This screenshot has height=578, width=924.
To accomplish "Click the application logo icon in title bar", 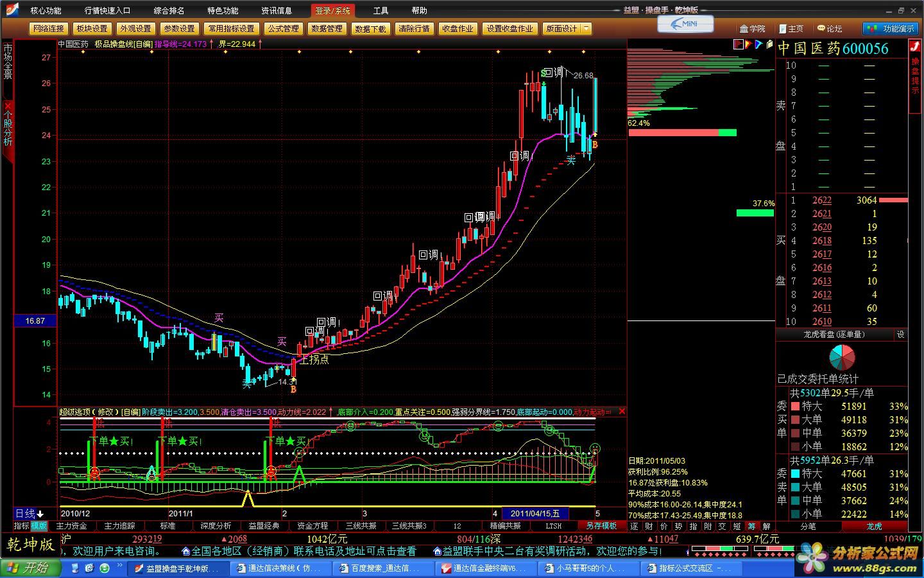I will click(x=12, y=10).
